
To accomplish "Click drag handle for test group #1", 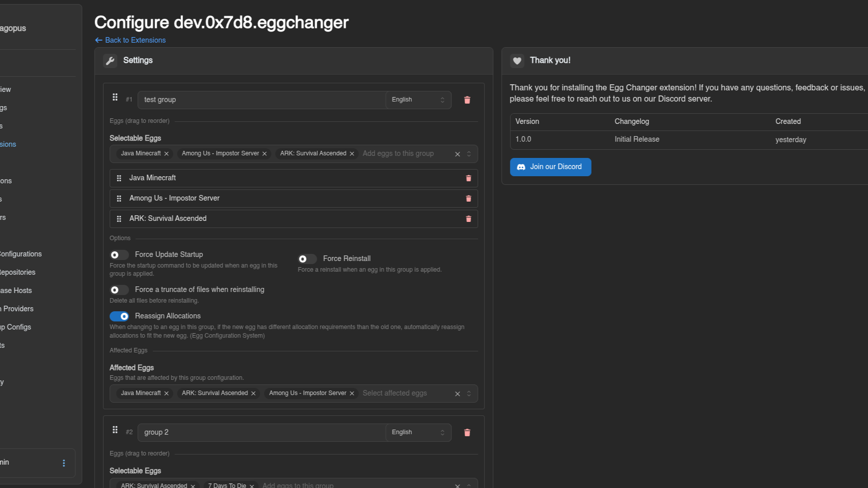I will click(x=115, y=97).
